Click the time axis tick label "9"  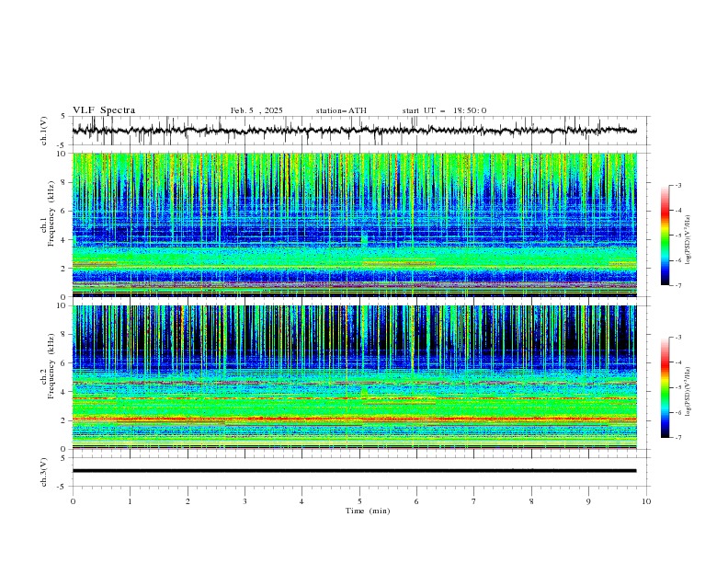[588, 501]
